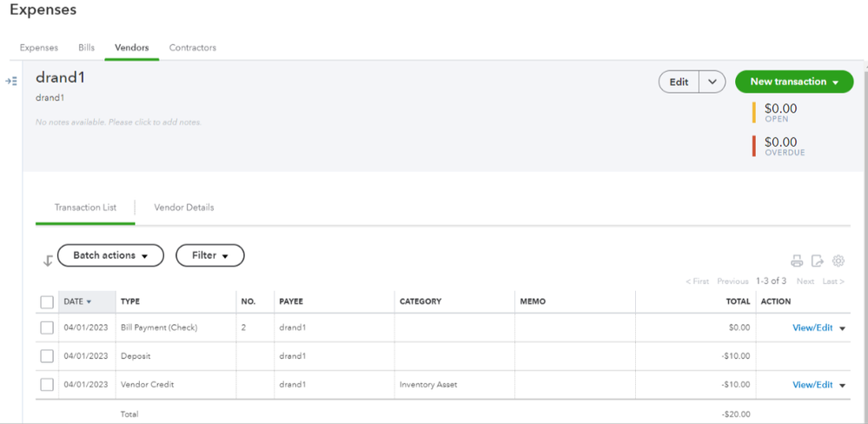
Task: Toggle the select-all checkbox in header
Action: (x=47, y=302)
